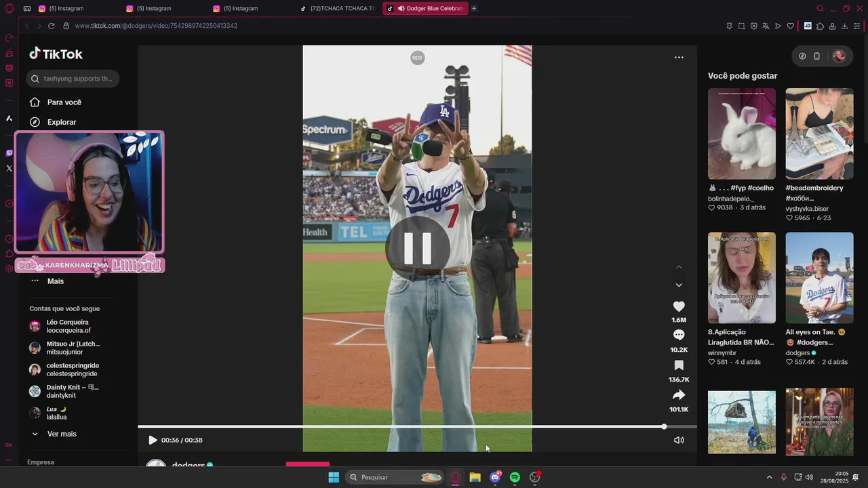Open the three-dot more options on video
The image size is (868, 488).
point(679,58)
